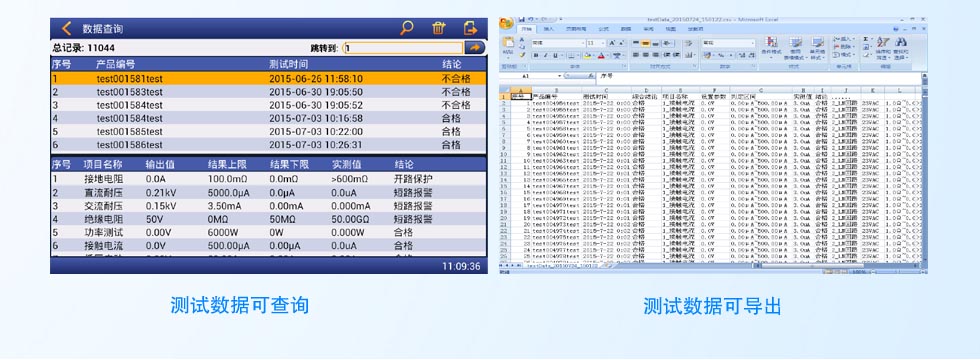Select record row test001583test
Viewport: 980px width, 360px height.
pos(268,92)
